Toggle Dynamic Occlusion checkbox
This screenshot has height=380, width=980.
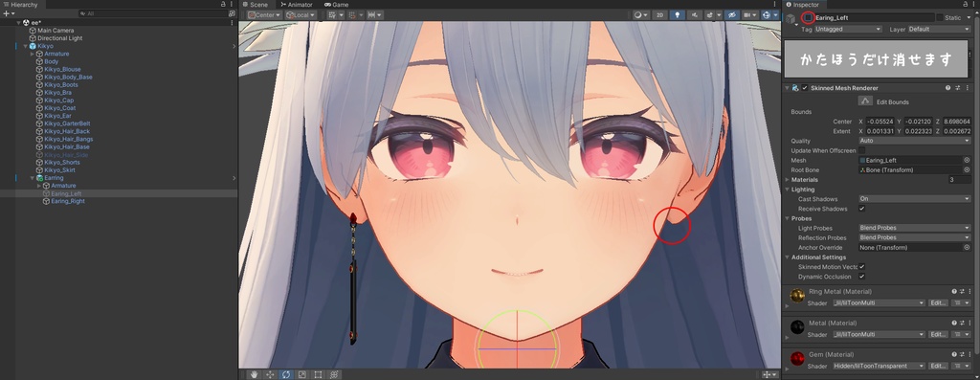[x=862, y=277]
